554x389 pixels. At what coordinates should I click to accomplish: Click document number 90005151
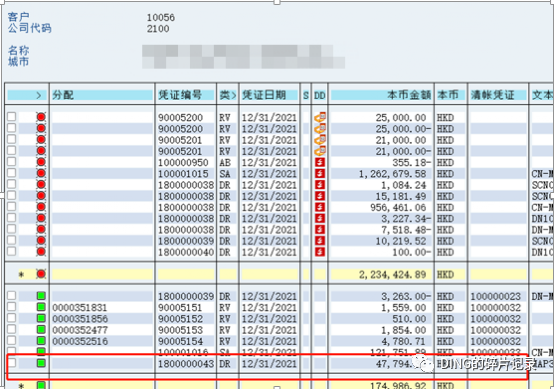[181, 307]
